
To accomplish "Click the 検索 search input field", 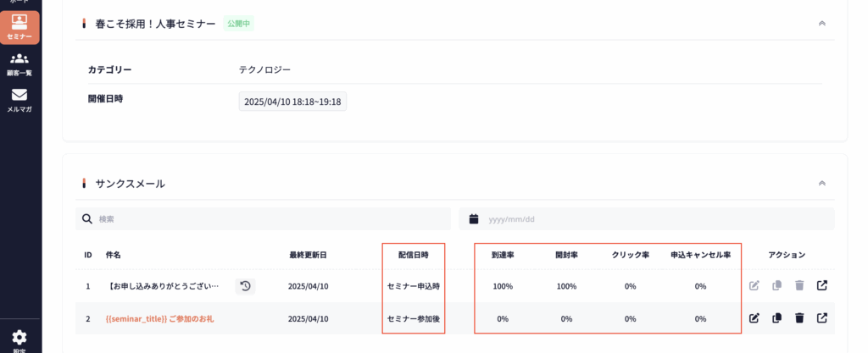I will [x=271, y=219].
